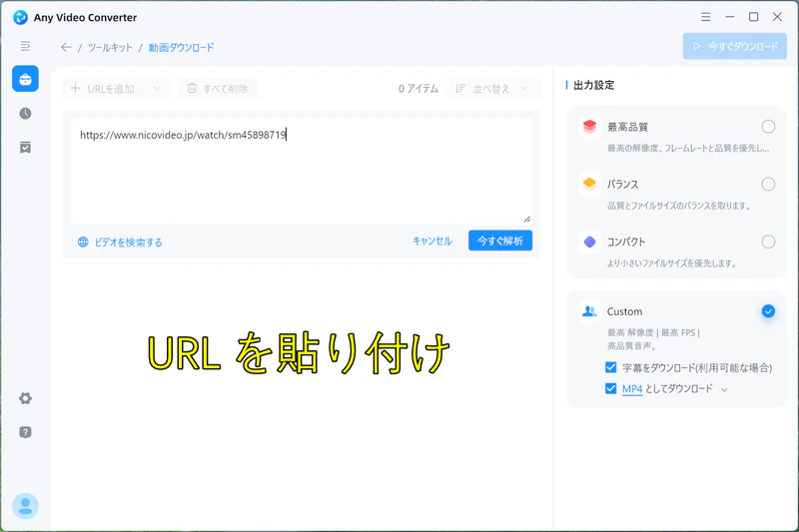This screenshot has height=532, width=799.
Task: Click the 今すぐダウンロード button
Action: coord(735,46)
